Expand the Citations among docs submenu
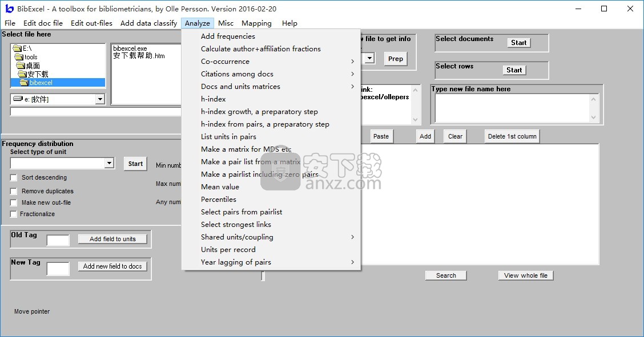Image resolution: width=644 pixels, height=337 pixels. pos(271,74)
